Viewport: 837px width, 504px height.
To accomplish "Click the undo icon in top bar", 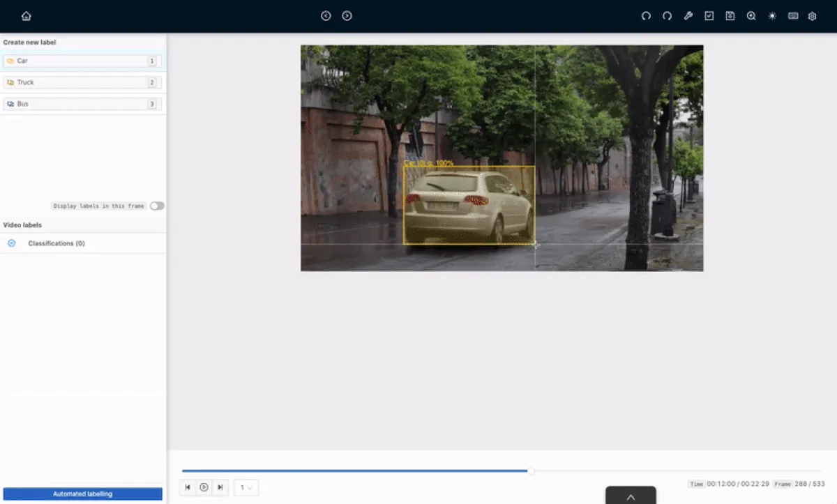I will [x=646, y=16].
